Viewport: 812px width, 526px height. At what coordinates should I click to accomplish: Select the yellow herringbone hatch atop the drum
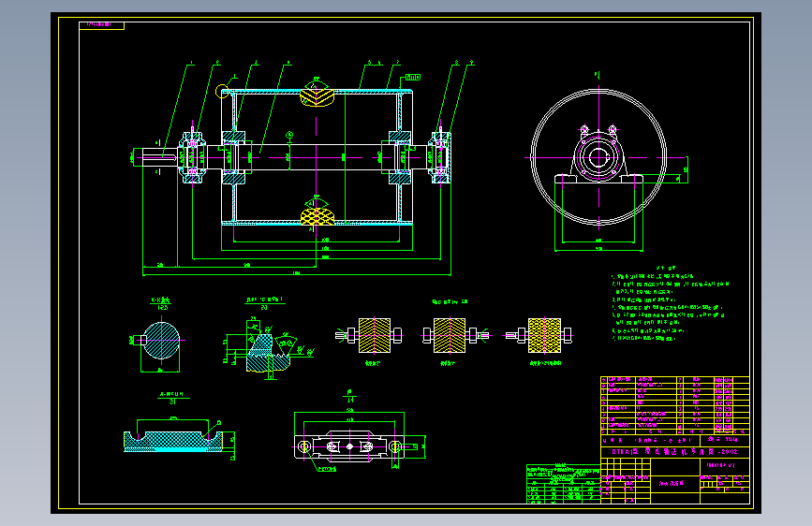tap(317, 96)
